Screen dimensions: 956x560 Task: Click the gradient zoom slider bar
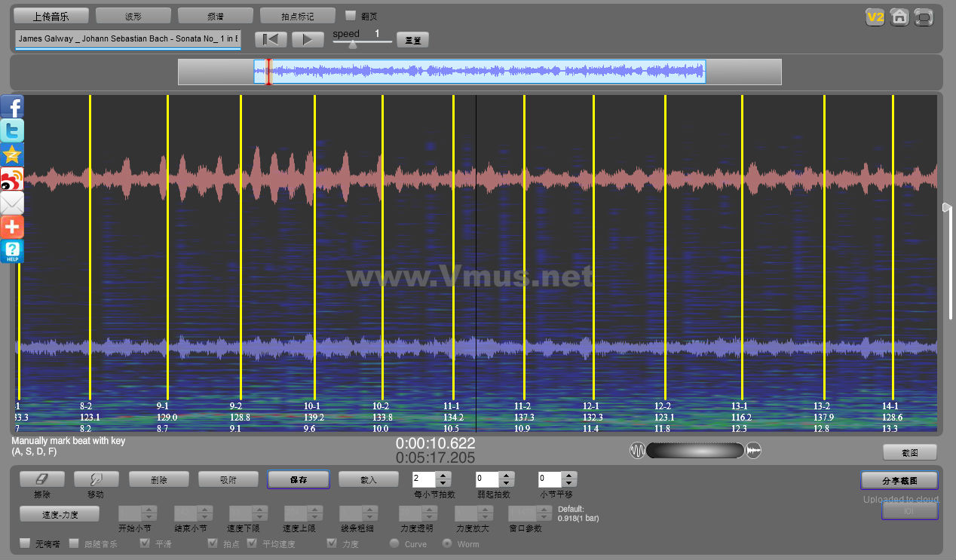coord(695,451)
